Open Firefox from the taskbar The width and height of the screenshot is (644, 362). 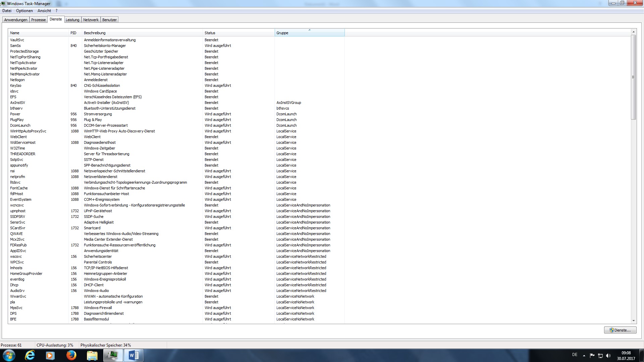tap(71, 355)
